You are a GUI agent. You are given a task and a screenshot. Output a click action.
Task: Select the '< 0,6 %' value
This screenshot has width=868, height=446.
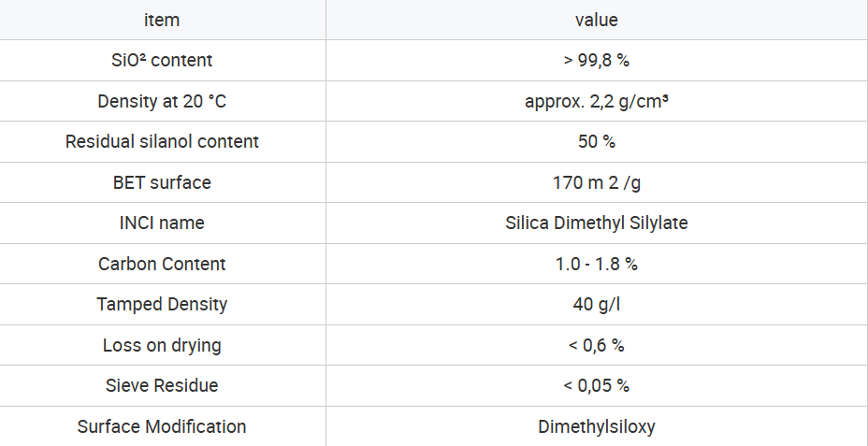click(x=596, y=345)
